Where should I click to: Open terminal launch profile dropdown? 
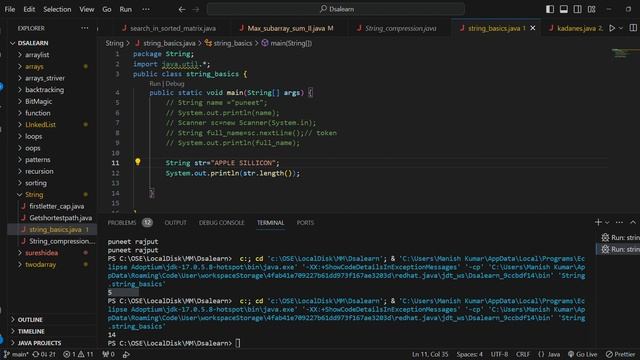[607, 222]
